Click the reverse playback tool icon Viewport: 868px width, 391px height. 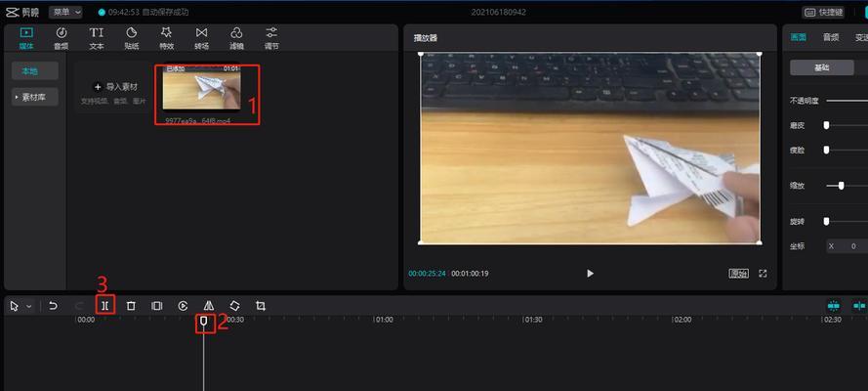183,306
